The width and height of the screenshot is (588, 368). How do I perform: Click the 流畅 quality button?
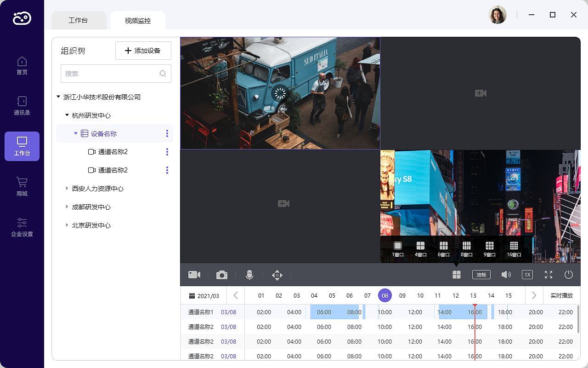[481, 275]
